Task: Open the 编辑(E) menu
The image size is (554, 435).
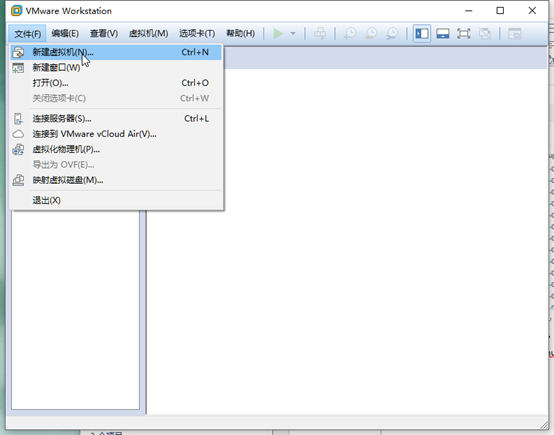Action: click(x=65, y=34)
